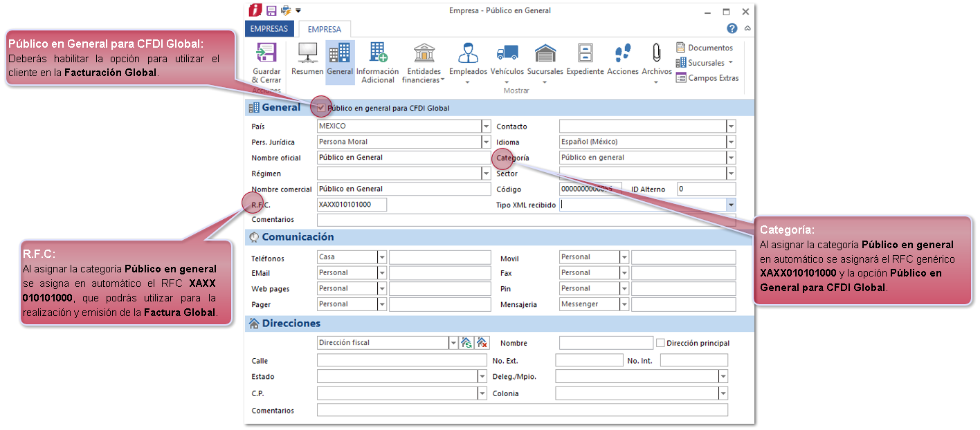Click the R.F.C. input field
This screenshot has height=430, width=980.
[x=352, y=205]
